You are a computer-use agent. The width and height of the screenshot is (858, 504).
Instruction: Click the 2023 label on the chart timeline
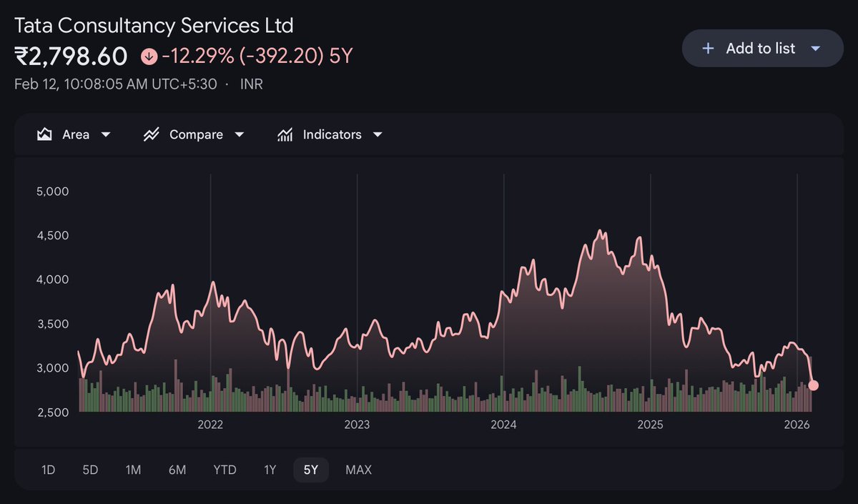pyautogui.click(x=357, y=424)
